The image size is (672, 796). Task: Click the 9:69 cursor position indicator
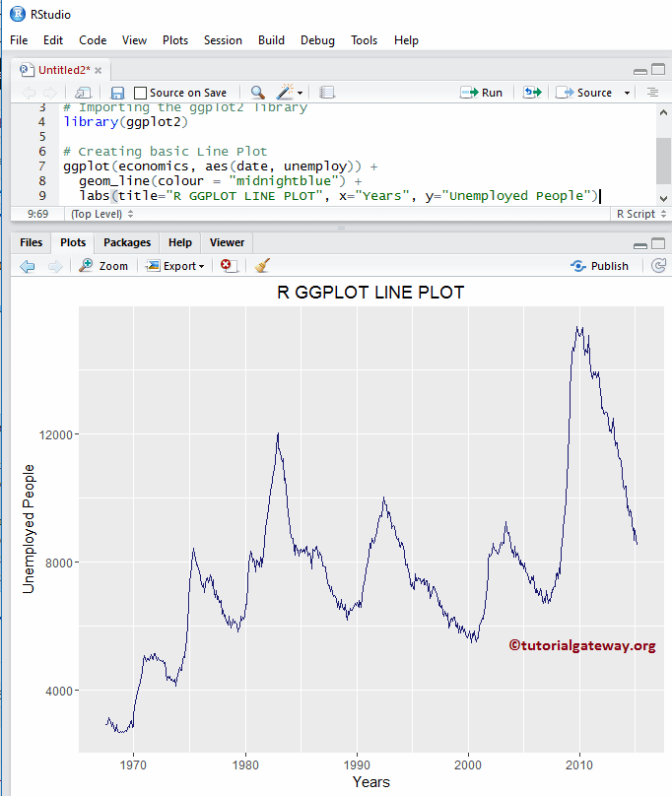[x=37, y=214]
